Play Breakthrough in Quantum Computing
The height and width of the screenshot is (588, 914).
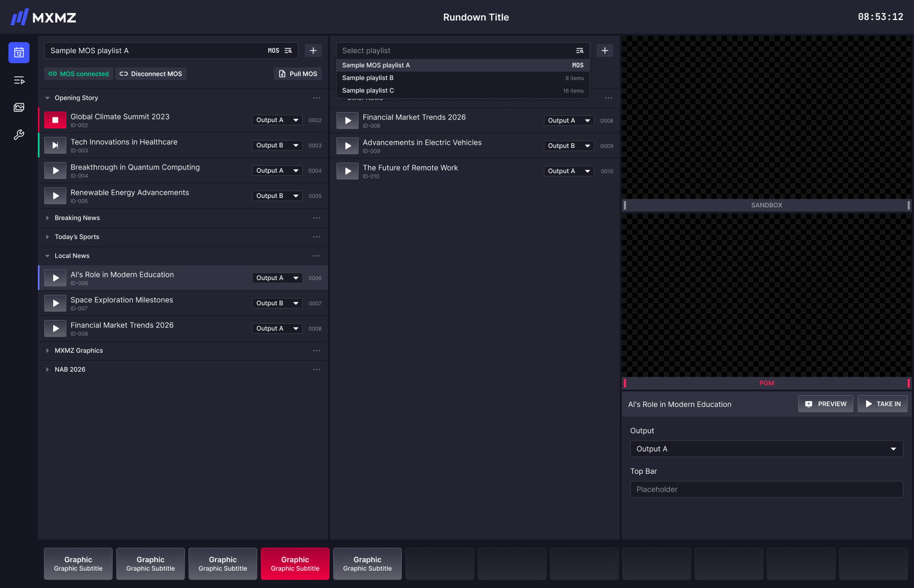coord(55,171)
